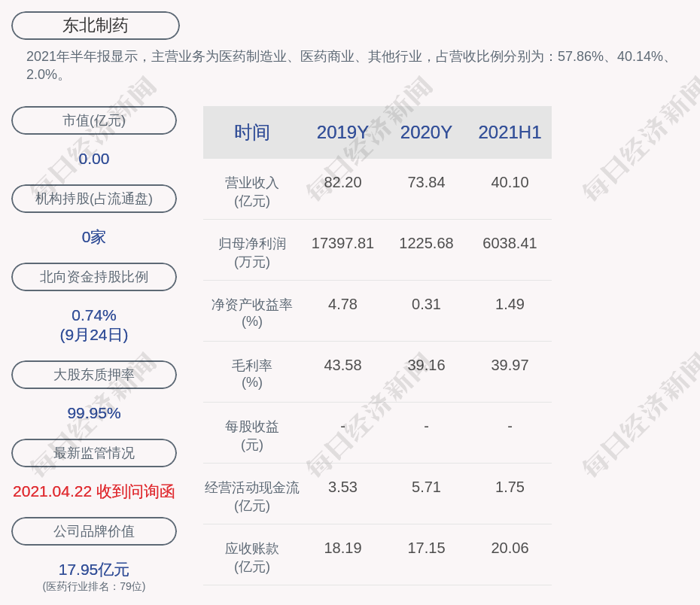The height and width of the screenshot is (605, 700).
Task: Select cash flow value 1.75
Action: [510, 487]
